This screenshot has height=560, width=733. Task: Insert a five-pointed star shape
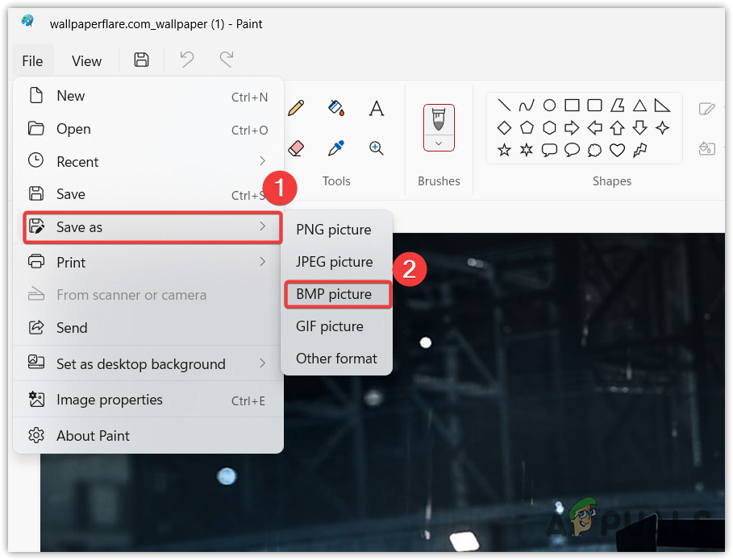[x=502, y=150]
